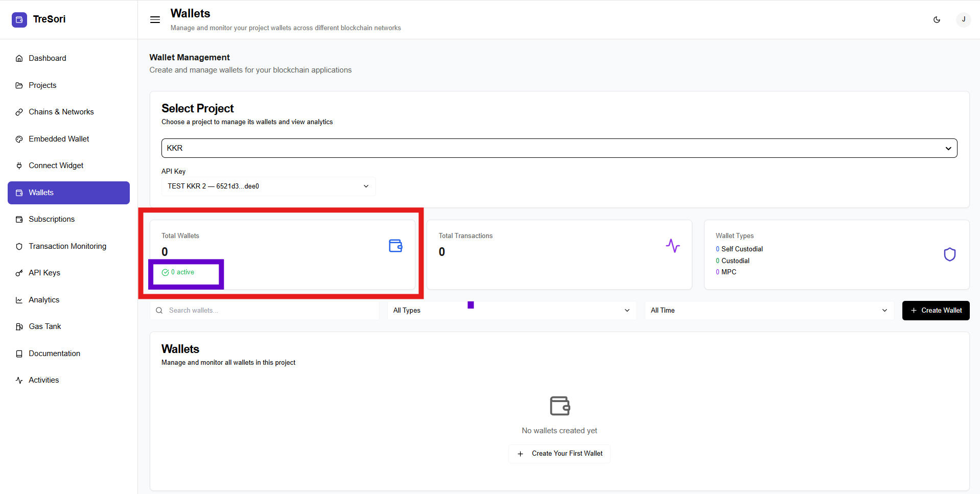Screen dimensions: 980x494
Task: Click the API Keys key icon
Action: (19, 273)
